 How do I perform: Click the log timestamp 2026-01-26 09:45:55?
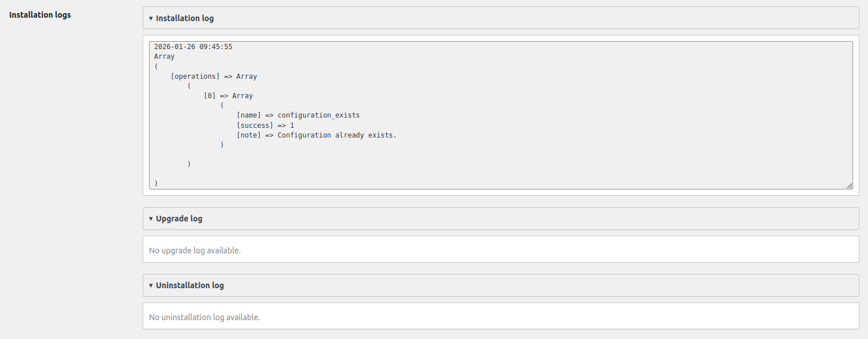(193, 47)
